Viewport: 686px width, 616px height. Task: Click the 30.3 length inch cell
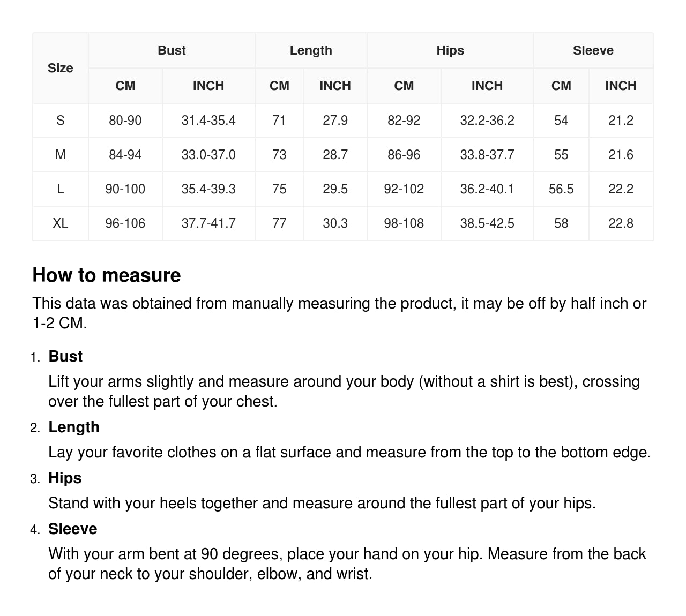(x=335, y=223)
